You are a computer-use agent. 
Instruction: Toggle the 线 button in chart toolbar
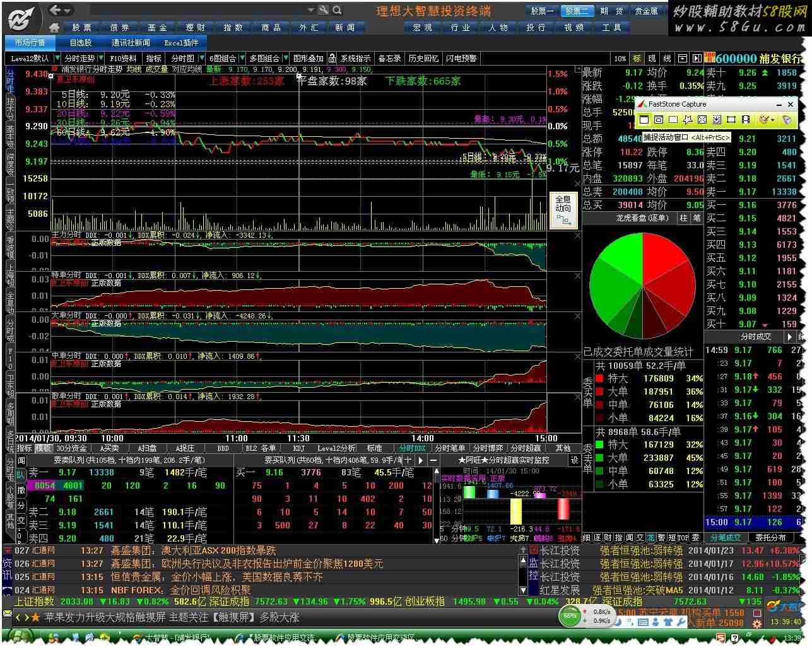point(667,58)
